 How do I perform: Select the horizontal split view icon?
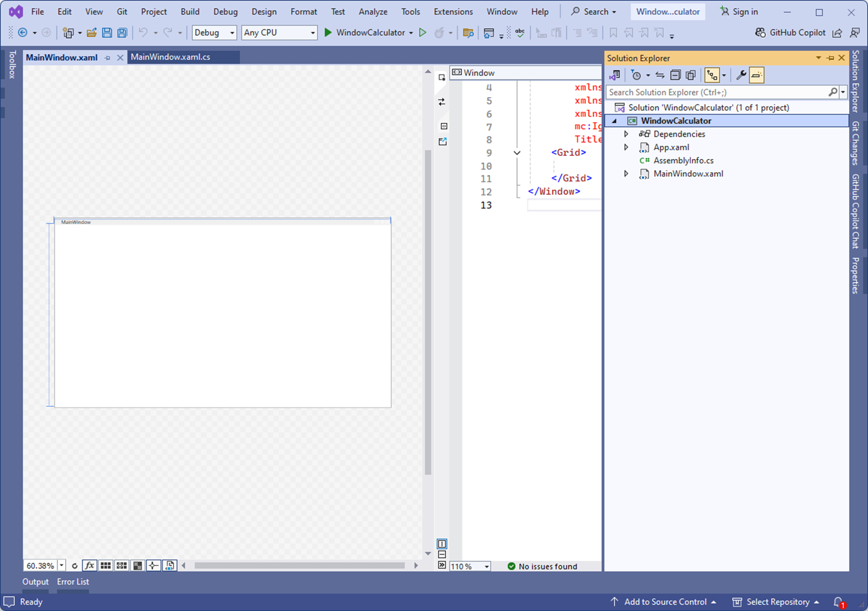[x=442, y=555]
